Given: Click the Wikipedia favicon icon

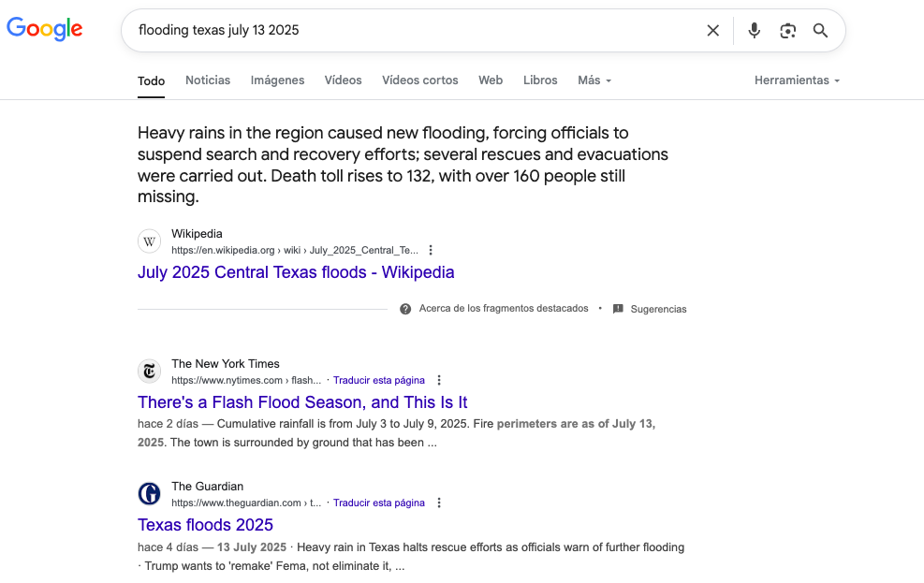Looking at the screenshot, I should tap(149, 241).
